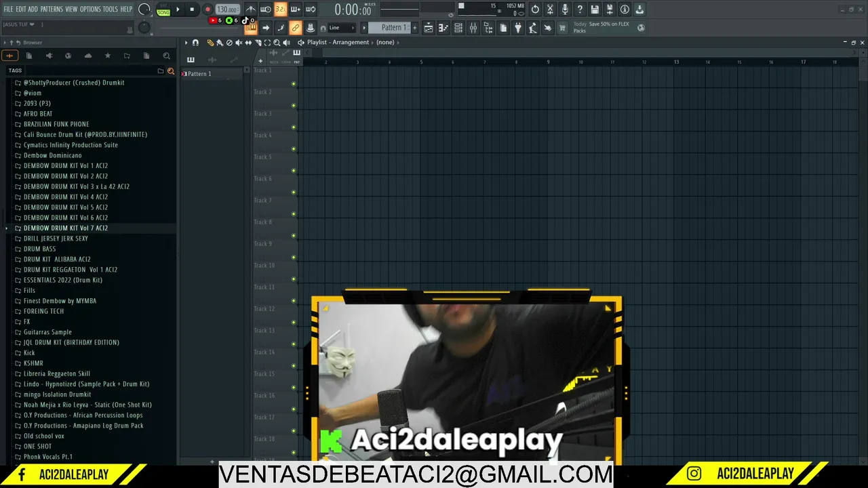Select the paint brush tool in playlist

point(220,43)
